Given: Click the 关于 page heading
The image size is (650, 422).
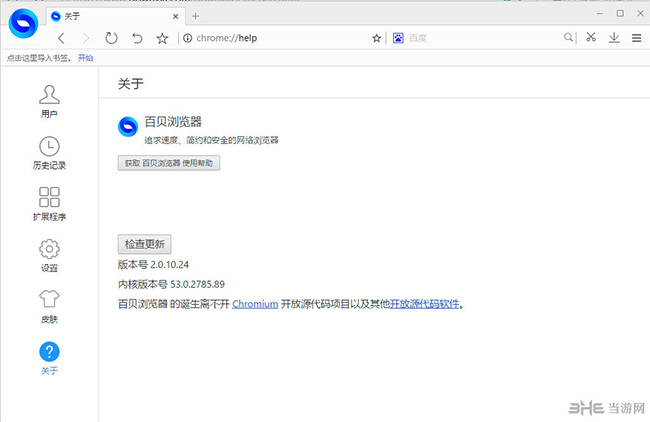Looking at the screenshot, I should tap(131, 84).
